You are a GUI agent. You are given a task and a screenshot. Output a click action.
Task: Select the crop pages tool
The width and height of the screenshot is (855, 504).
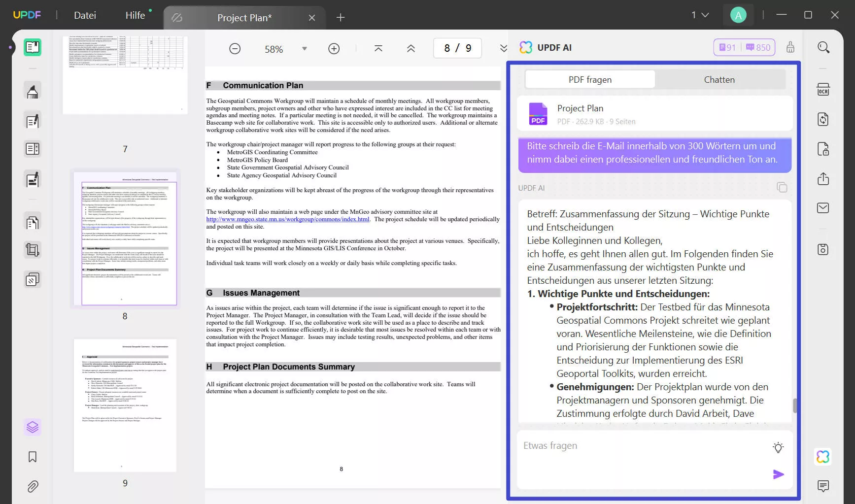coord(32,249)
